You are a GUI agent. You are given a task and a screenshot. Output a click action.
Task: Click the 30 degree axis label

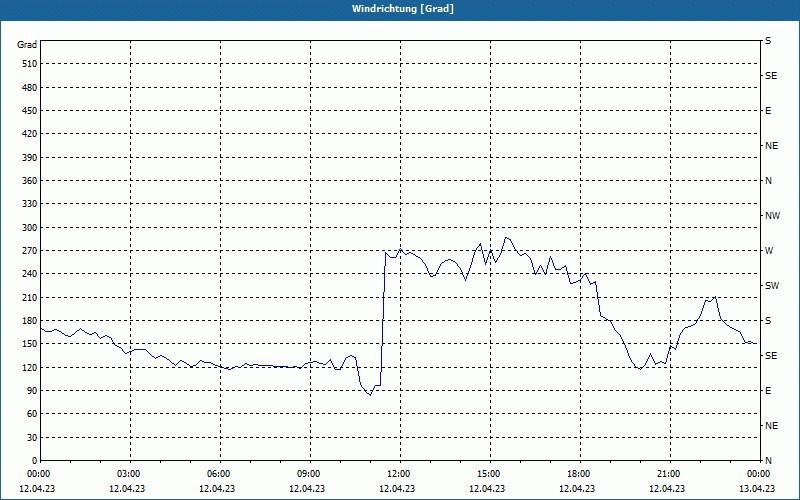coord(32,438)
